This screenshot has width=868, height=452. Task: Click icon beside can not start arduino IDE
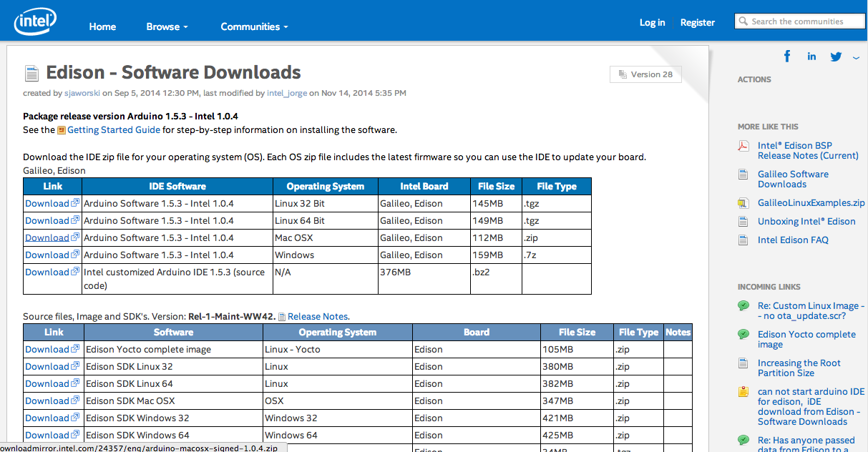(743, 392)
